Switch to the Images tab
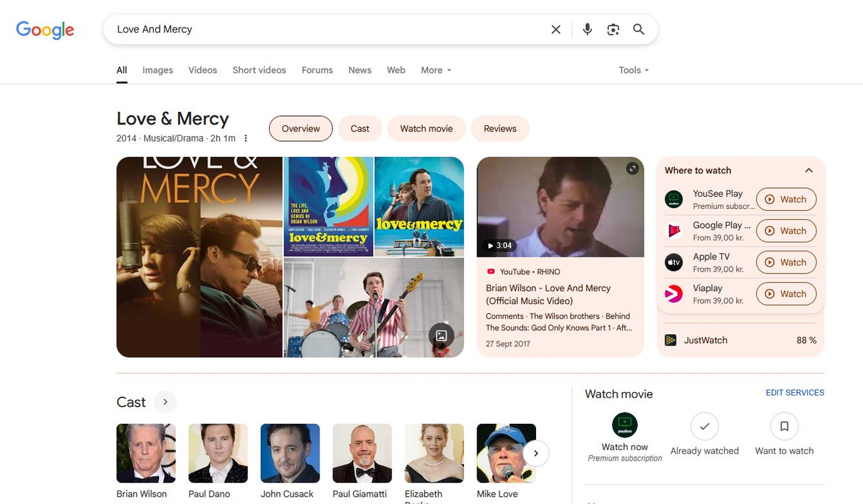Screen dimensions: 863x504 pyautogui.click(x=158, y=70)
